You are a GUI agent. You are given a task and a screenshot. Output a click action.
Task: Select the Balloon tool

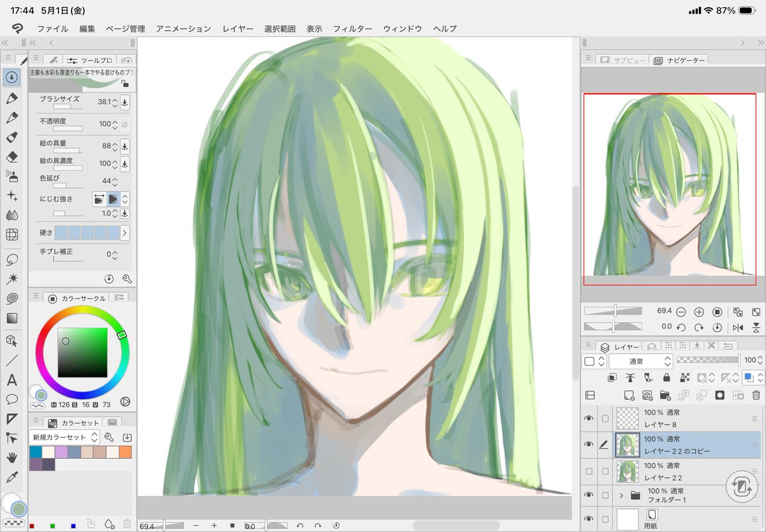tap(11, 399)
